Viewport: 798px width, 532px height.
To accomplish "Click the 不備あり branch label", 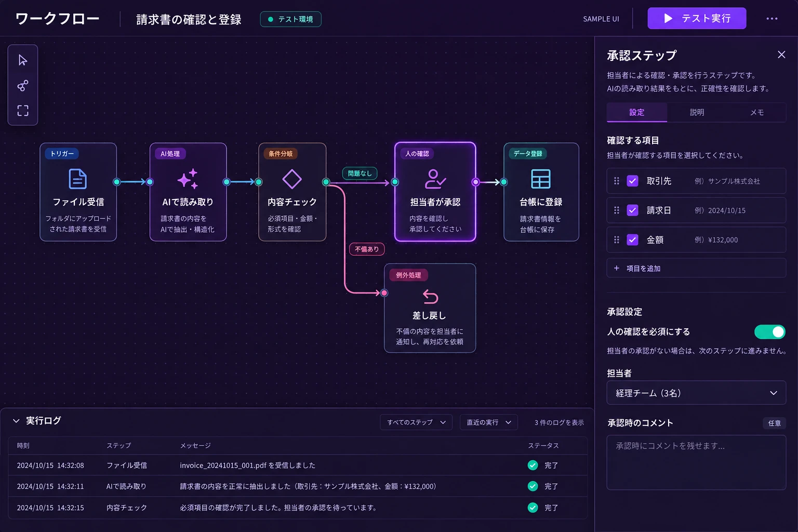I will (367, 249).
